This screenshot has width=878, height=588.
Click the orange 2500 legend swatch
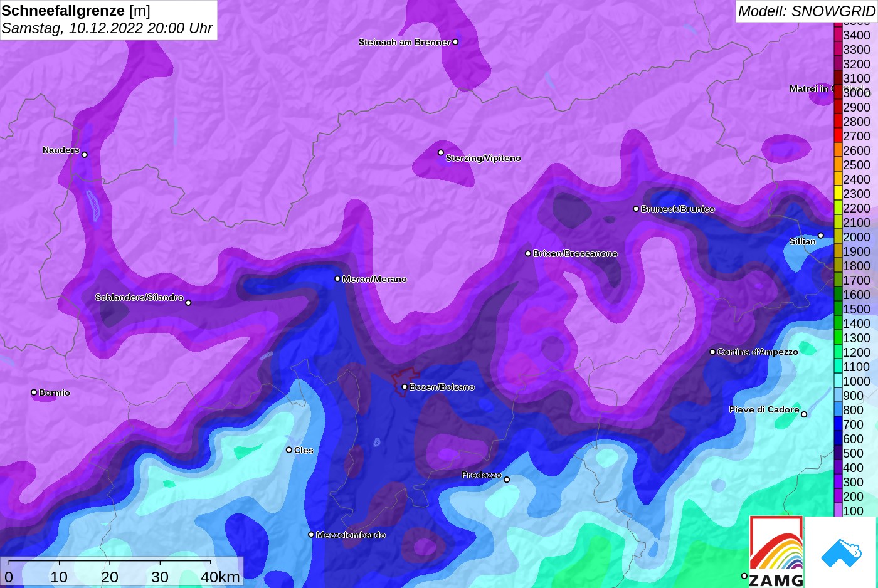(x=838, y=165)
